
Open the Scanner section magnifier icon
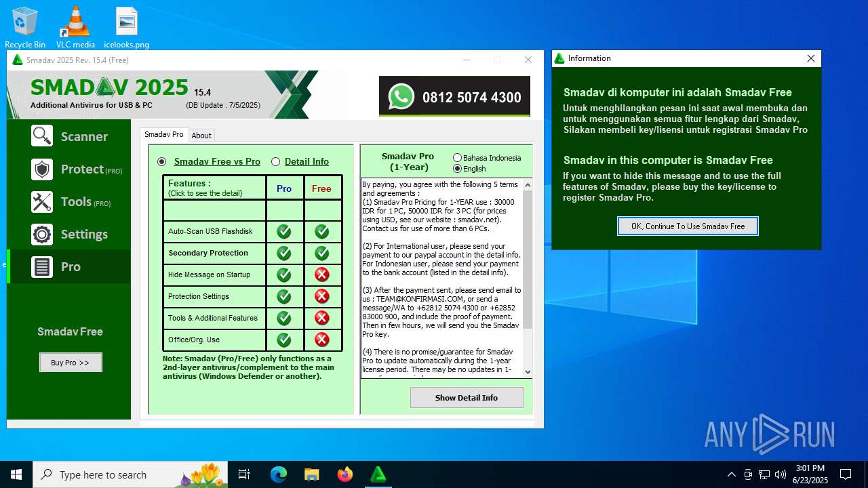pos(42,136)
